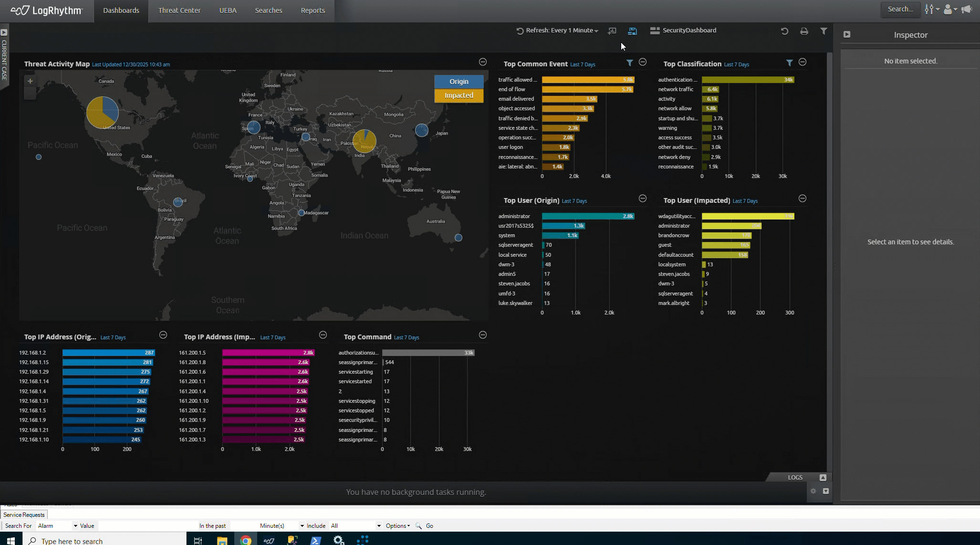This screenshot has width=980, height=545.
Task: Launch Chrome from the Windows taskbar
Action: pyautogui.click(x=246, y=540)
